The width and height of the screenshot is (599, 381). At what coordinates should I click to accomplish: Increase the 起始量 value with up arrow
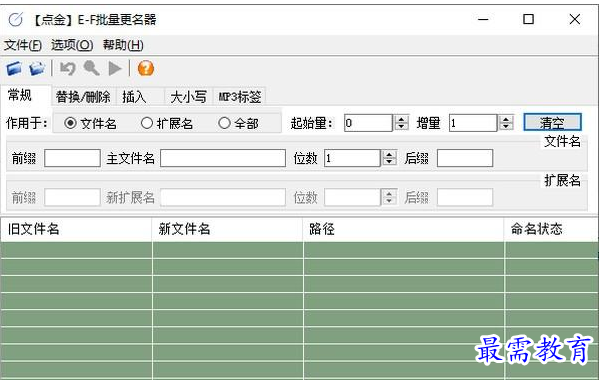(x=401, y=119)
